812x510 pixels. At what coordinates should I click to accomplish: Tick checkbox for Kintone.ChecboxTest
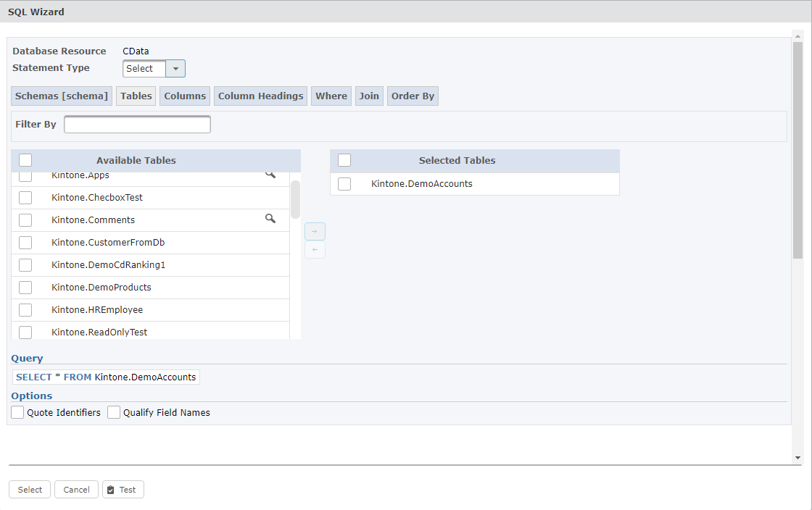(x=25, y=198)
